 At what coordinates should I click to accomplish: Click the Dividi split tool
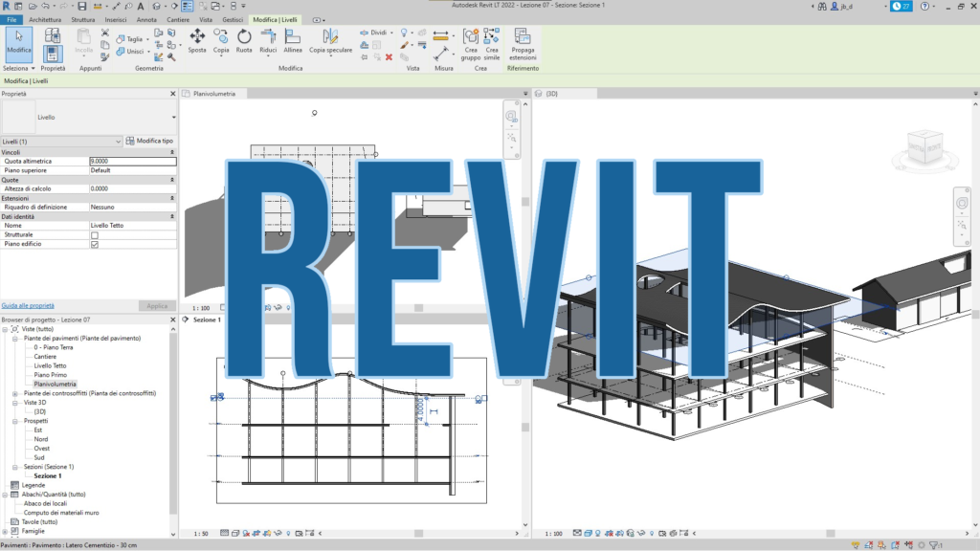[374, 33]
